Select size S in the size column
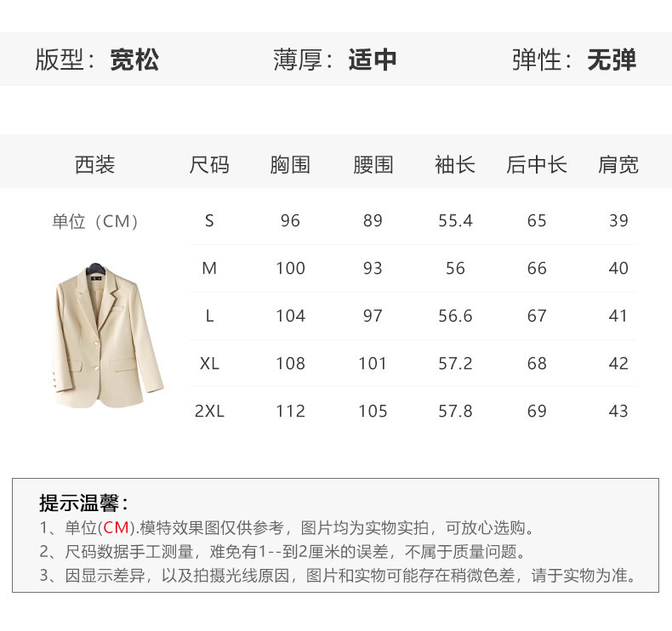 coord(209,220)
